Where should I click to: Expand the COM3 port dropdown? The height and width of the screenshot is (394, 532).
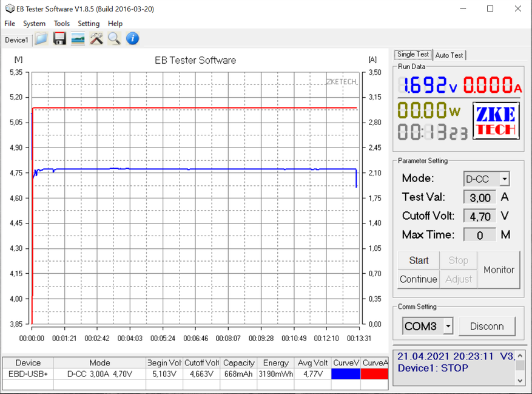click(x=448, y=327)
